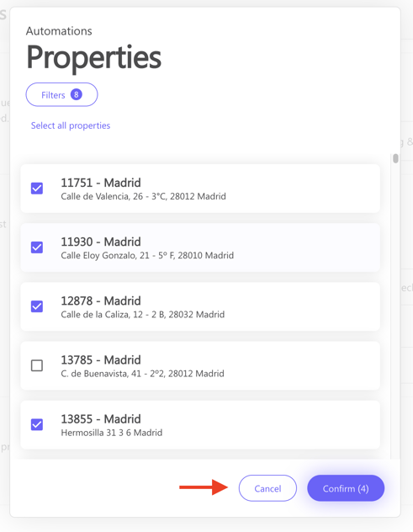
Task: Select the 11751 - Madrid property title
Action: click(101, 183)
